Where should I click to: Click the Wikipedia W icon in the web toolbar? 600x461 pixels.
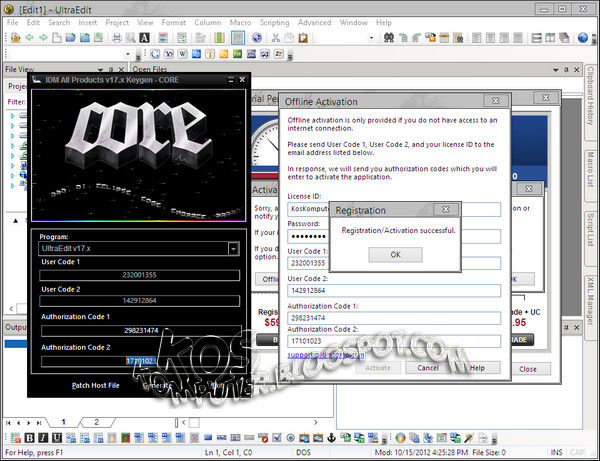click(183, 54)
